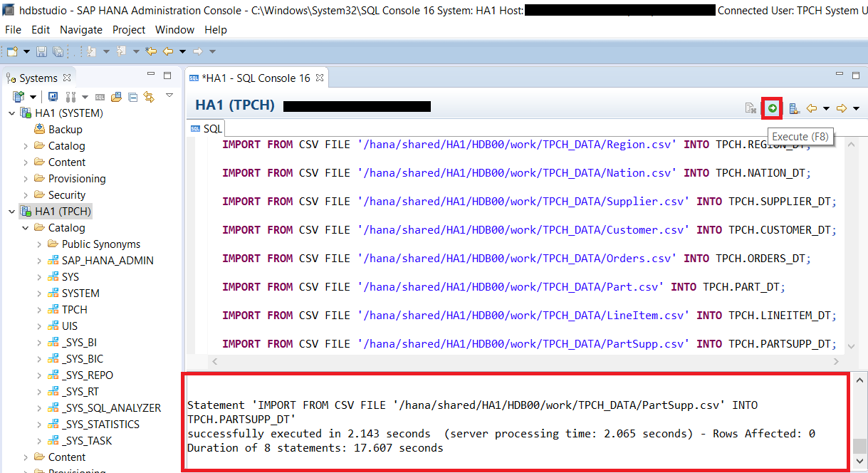The width and height of the screenshot is (868, 473).
Task: Click the Next Annotation icon in main toolbar
Action: (x=92, y=51)
